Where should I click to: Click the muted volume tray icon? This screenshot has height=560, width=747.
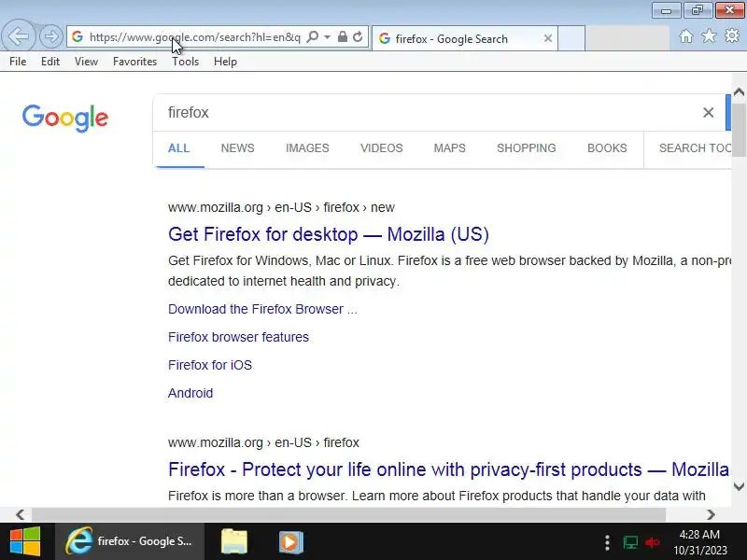click(652, 542)
